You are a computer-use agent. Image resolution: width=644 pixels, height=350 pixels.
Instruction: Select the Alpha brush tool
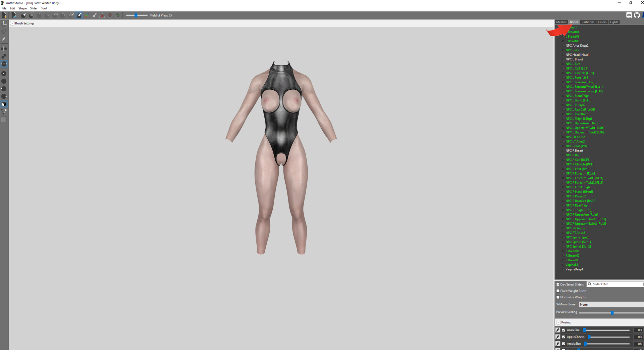(x=95, y=15)
